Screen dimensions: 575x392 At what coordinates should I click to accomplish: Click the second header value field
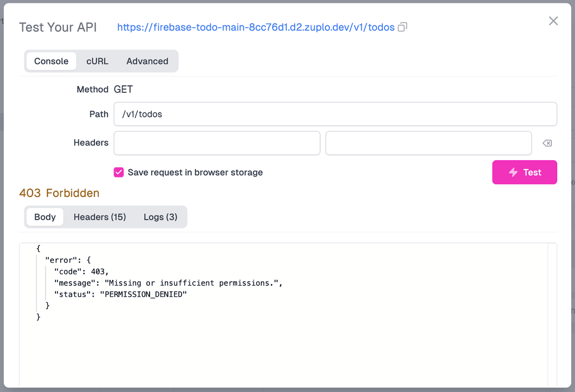(x=428, y=142)
